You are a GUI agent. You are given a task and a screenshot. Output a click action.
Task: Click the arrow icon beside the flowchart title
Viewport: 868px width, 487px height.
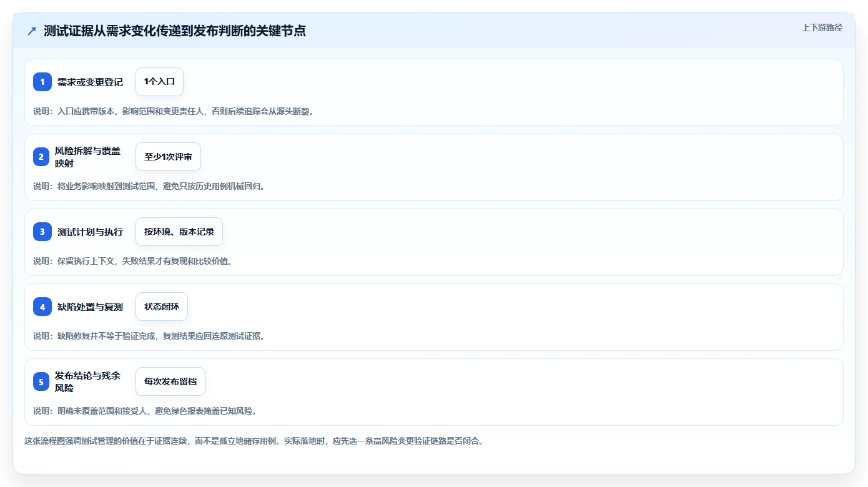tap(32, 31)
